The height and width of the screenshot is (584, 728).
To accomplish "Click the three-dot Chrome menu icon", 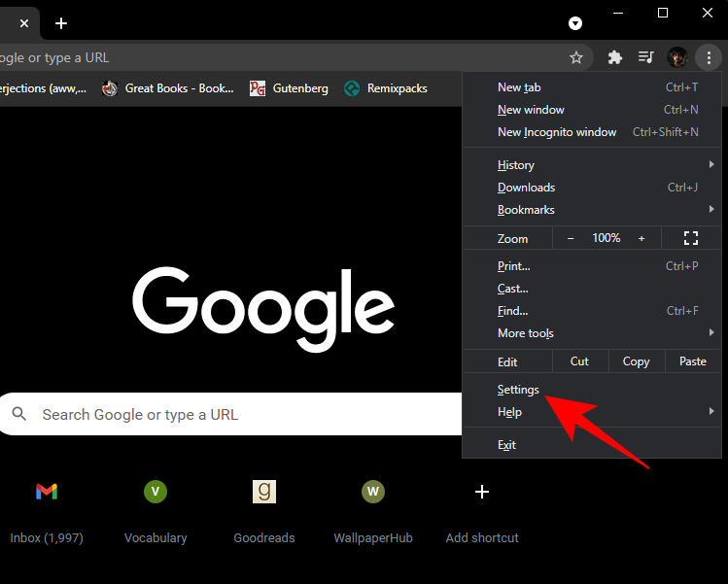I will 709,57.
